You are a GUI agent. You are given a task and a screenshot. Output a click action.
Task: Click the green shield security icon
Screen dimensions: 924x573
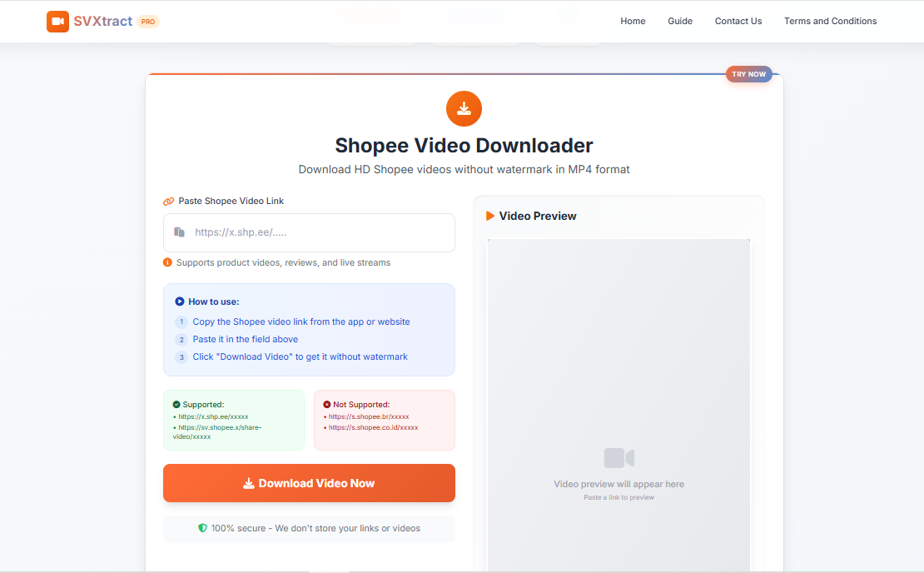(203, 528)
